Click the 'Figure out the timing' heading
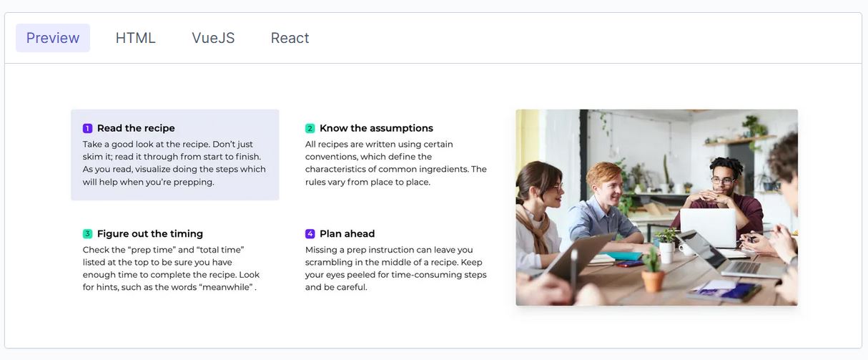 coord(150,234)
